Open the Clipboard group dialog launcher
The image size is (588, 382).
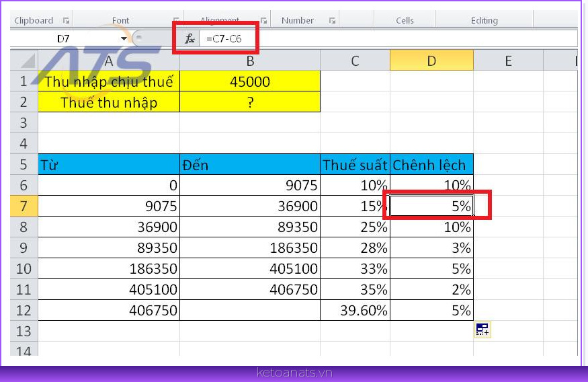(x=66, y=21)
